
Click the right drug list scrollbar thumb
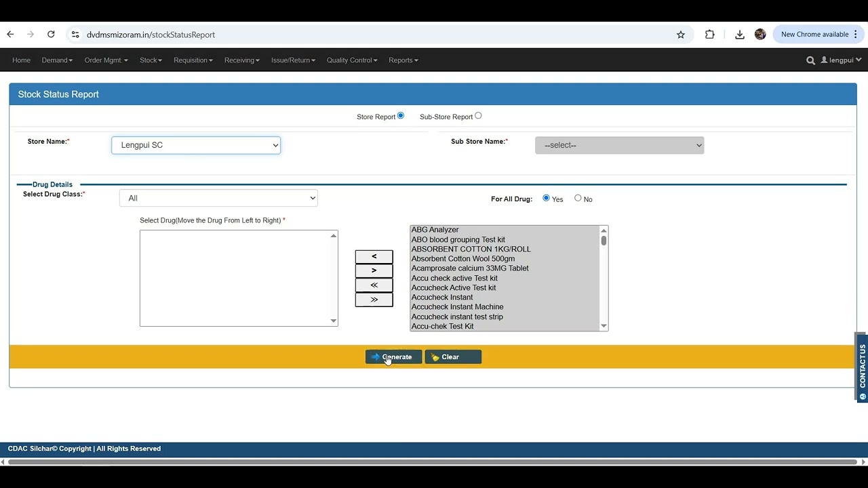point(604,241)
